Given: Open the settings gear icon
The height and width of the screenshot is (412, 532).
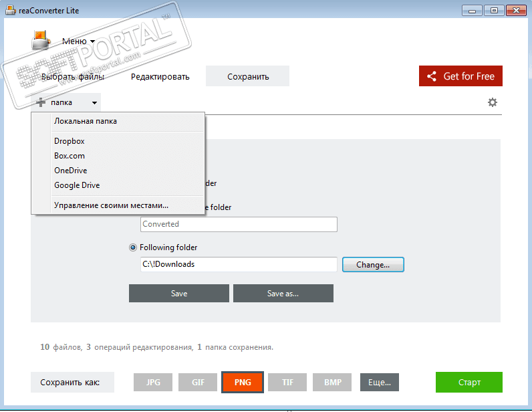Looking at the screenshot, I should [493, 102].
